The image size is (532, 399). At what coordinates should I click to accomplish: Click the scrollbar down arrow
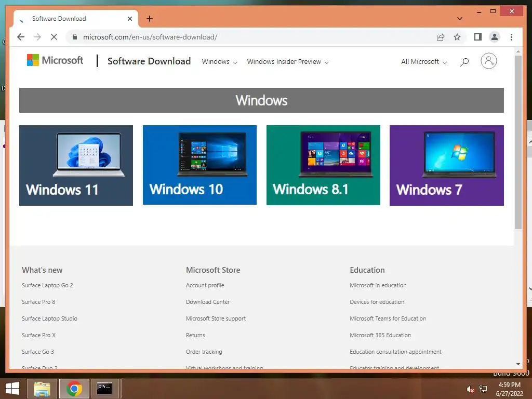[x=518, y=364]
